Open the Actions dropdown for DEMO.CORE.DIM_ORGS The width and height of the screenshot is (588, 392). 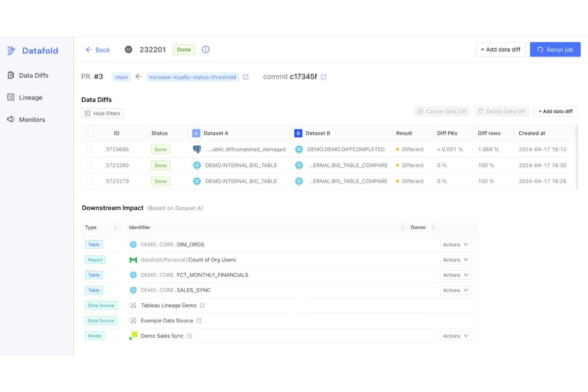coord(455,244)
